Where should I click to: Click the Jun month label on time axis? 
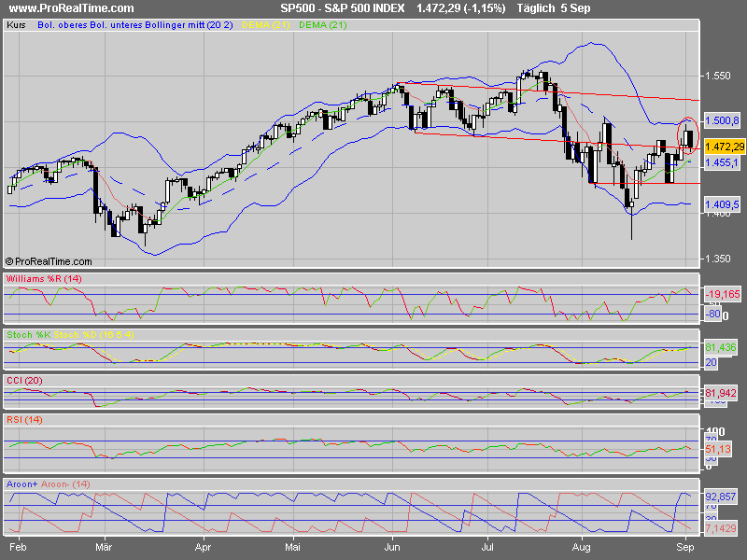[x=392, y=547]
